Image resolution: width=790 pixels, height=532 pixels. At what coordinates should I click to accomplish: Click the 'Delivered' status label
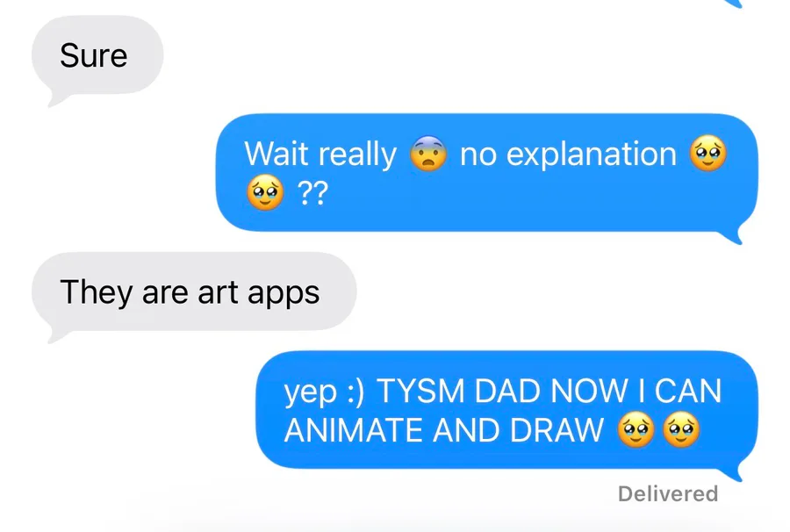[x=668, y=493]
